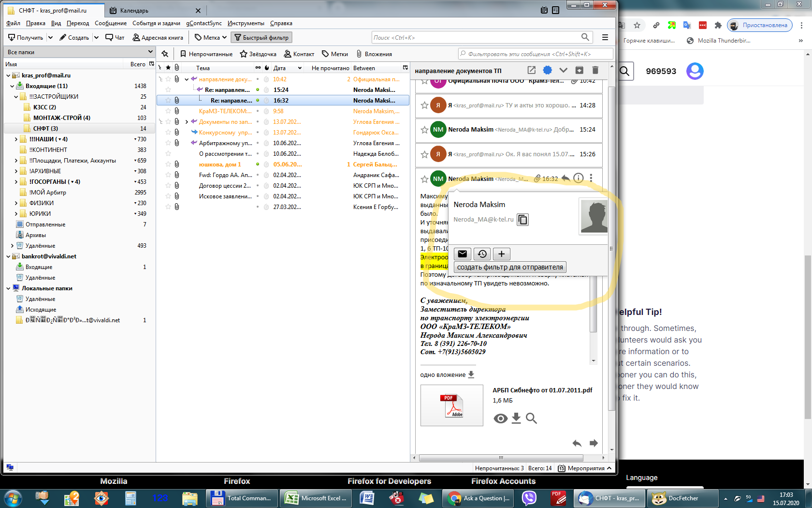Viewport: 812px width, 508px height.
Task: Expand the 'Документы по зап...' message thread
Action: [187, 122]
